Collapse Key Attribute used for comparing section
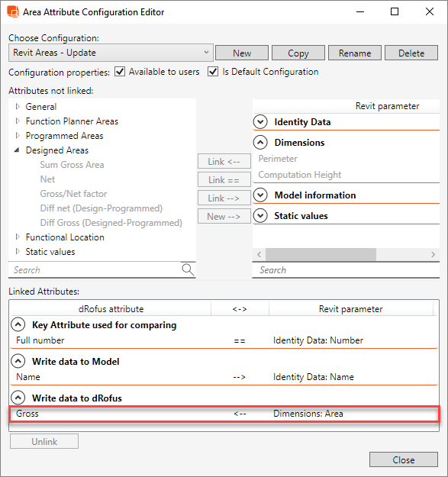Screen dimensions: 448x477 (18, 325)
